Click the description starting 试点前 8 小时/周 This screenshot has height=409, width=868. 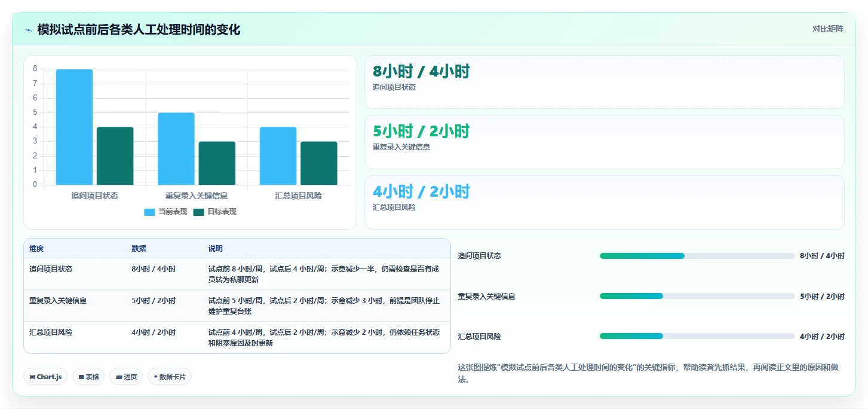(324, 274)
